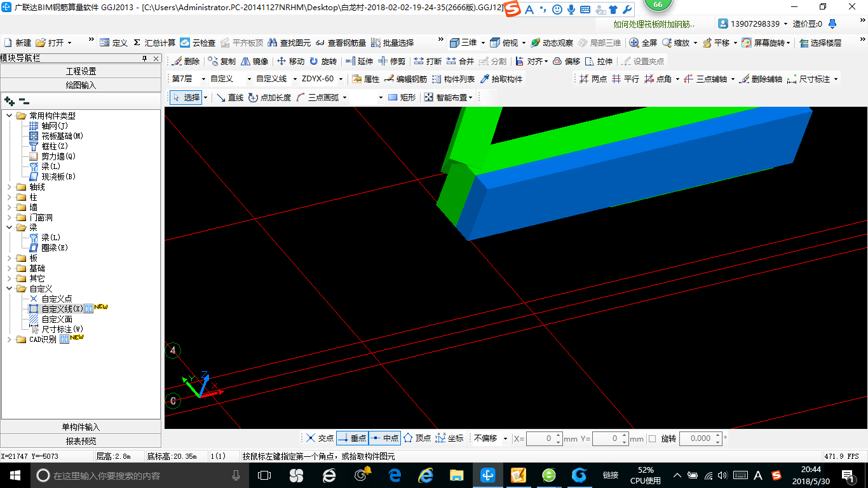The width and height of the screenshot is (868, 488).
Task: Open 编辑钢筋 edit rebar
Action: click(x=405, y=79)
